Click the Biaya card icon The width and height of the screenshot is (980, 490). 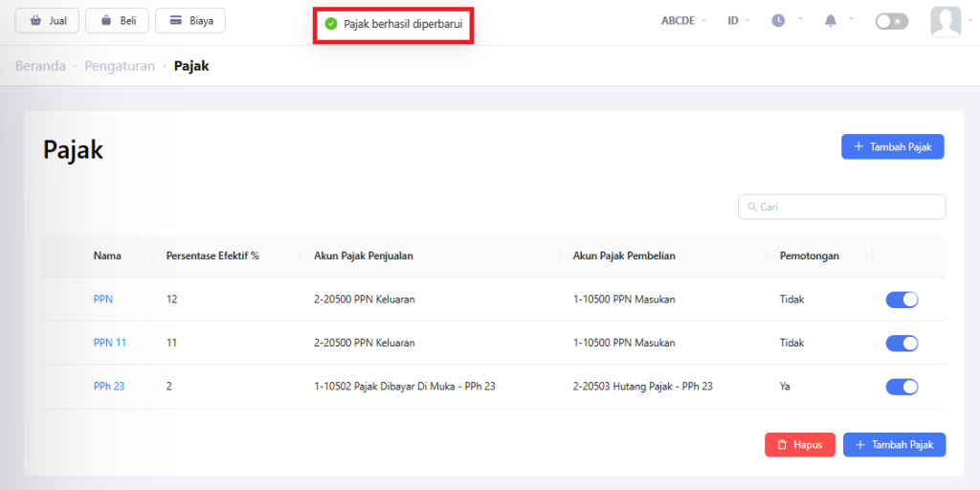click(176, 21)
